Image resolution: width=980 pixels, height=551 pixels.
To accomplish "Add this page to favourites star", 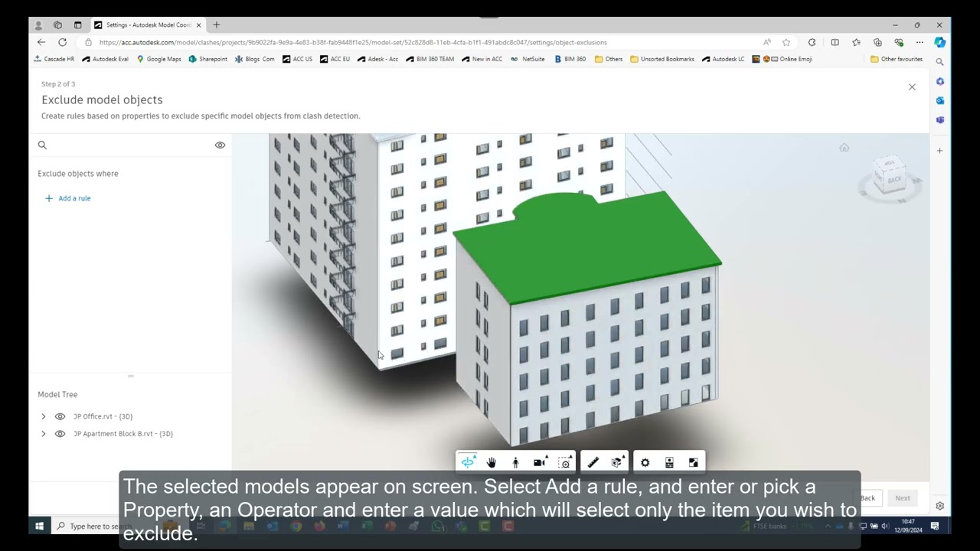I will tap(786, 42).
